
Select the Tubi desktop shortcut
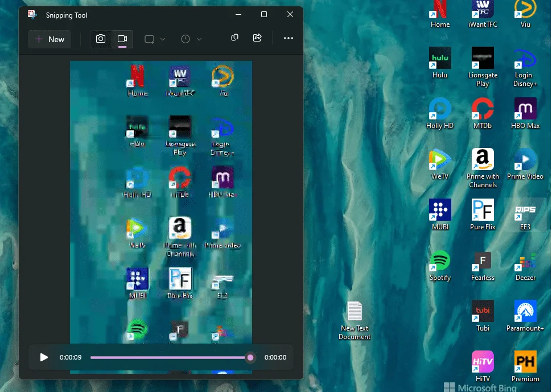pyautogui.click(x=483, y=316)
